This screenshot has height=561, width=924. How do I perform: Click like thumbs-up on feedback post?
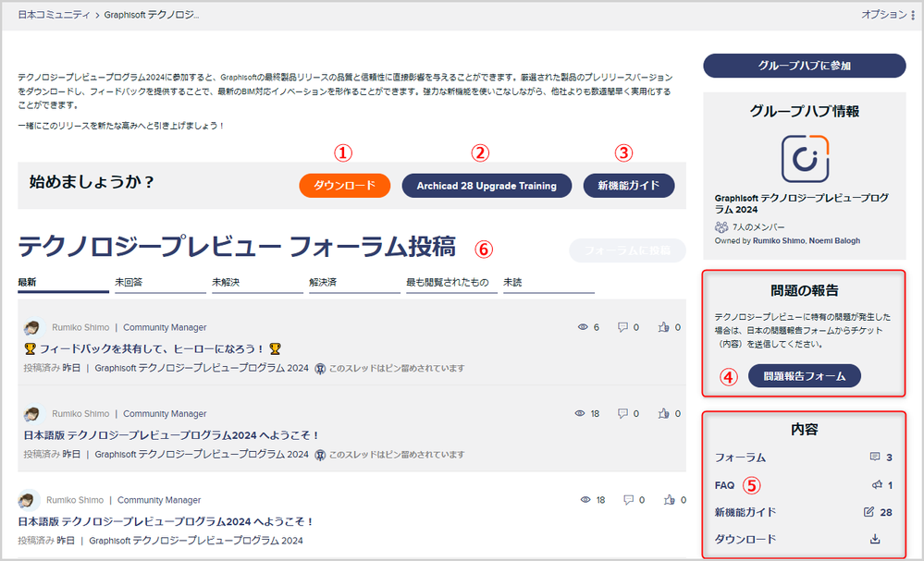663,326
